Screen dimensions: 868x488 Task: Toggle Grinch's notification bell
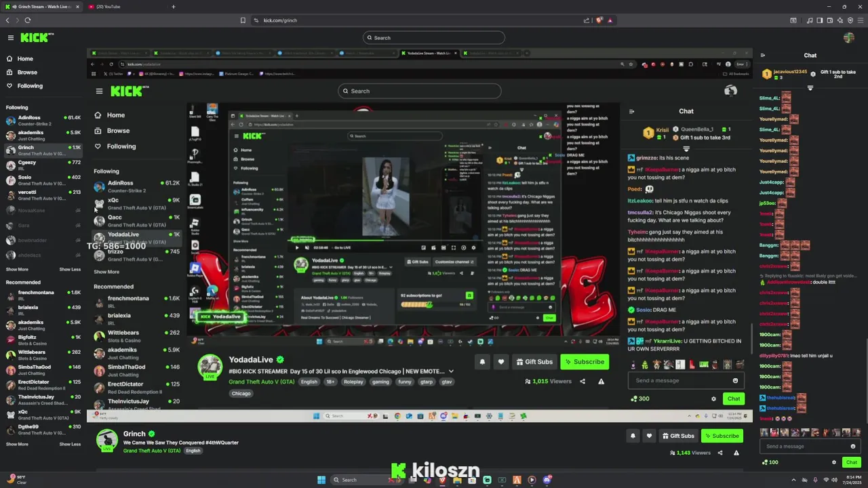(633, 436)
